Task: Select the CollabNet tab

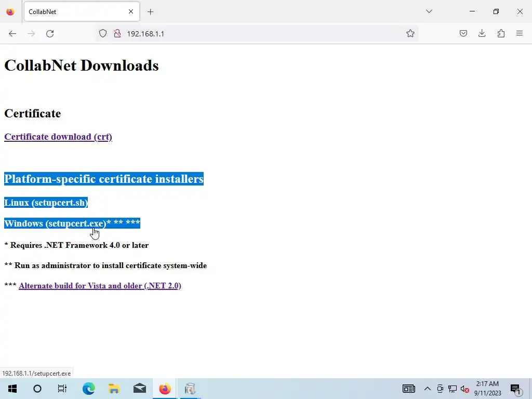Action: tap(82, 12)
